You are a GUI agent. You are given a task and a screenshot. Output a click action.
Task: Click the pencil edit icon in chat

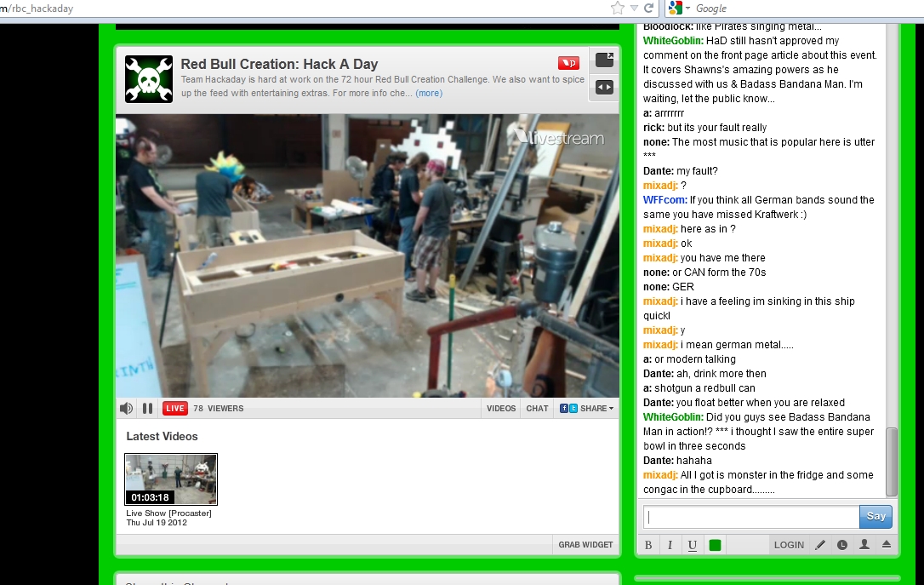[x=820, y=545]
